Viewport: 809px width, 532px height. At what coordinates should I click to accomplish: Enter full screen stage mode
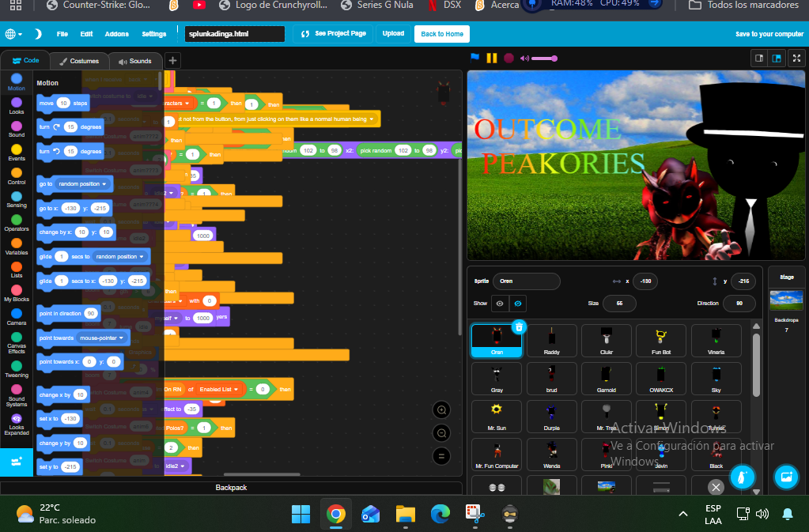pos(796,58)
